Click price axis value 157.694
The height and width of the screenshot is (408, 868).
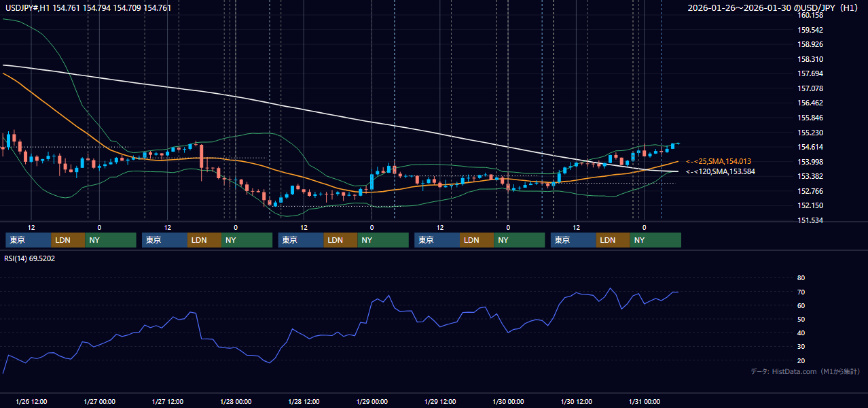click(810, 73)
